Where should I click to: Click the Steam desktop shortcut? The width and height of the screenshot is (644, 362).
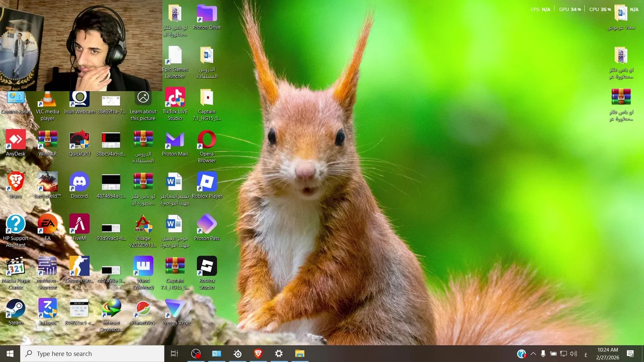pyautogui.click(x=16, y=313)
